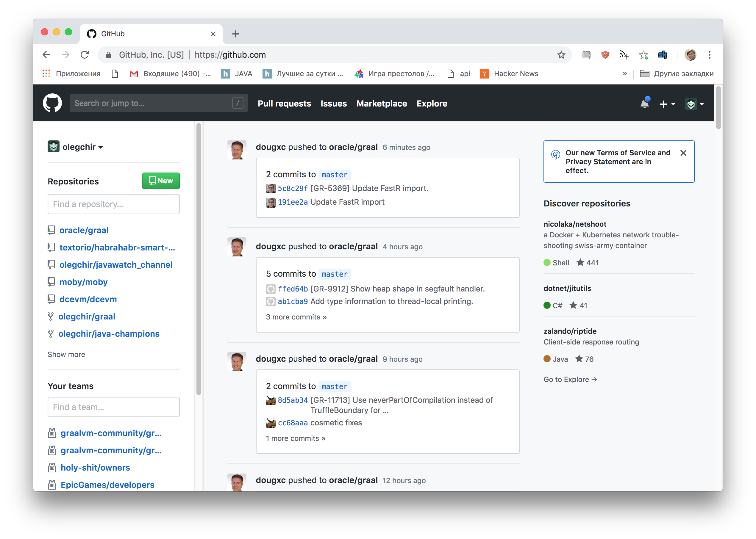Open the moby/moby repository link
This screenshot has width=756, height=539.
pyautogui.click(x=83, y=282)
